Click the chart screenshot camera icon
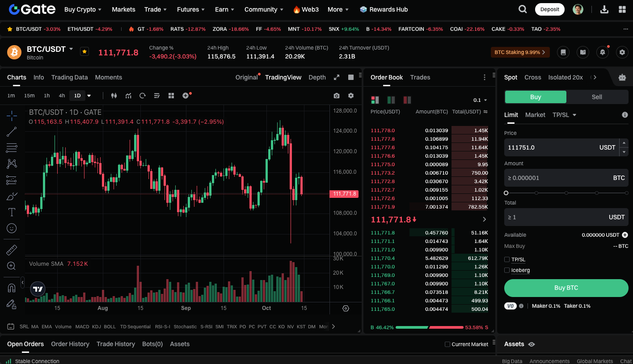The width and height of the screenshot is (633, 364). (x=337, y=96)
